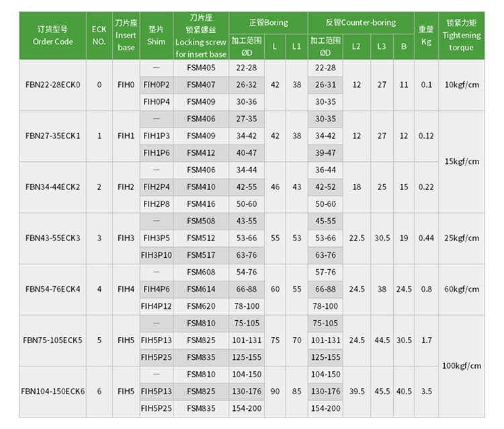The image size is (504, 429).
Task: Select the FIH0 insert base cell
Action: coord(126,85)
